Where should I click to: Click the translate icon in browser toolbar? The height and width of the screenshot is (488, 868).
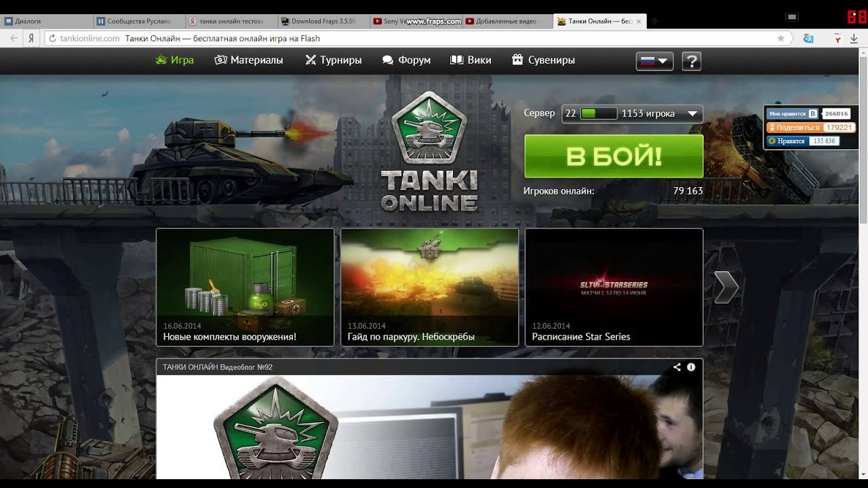(808, 39)
